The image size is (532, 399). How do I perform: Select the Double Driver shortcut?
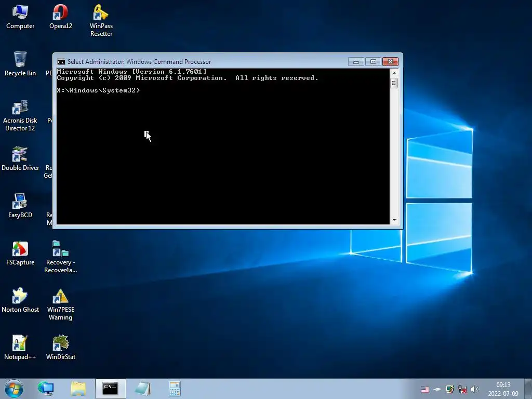[x=20, y=158]
